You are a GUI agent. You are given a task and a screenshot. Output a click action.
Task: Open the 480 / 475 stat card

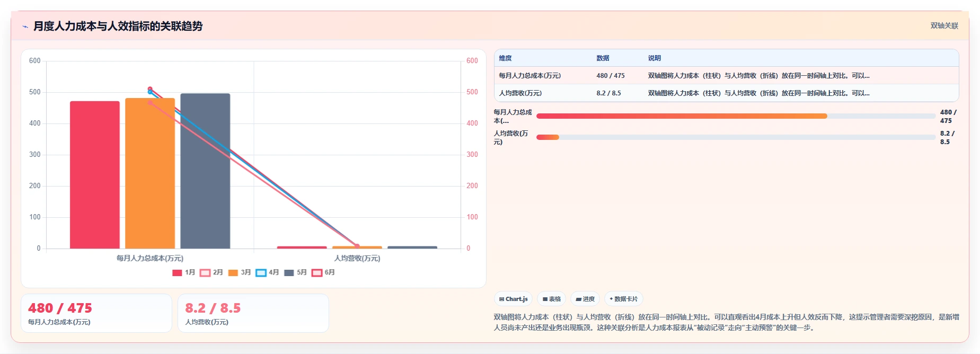click(x=96, y=313)
